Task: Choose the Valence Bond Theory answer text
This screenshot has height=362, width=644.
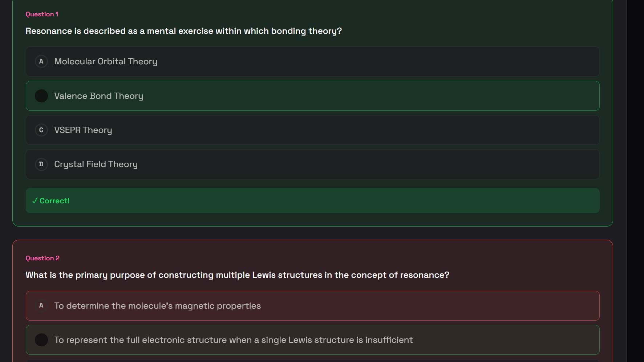Action: pos(99,96)
